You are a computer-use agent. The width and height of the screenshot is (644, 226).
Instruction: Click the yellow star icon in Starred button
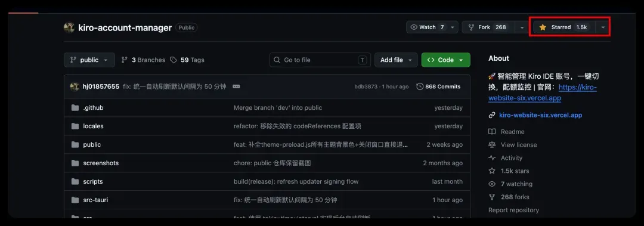pos(543,27)
